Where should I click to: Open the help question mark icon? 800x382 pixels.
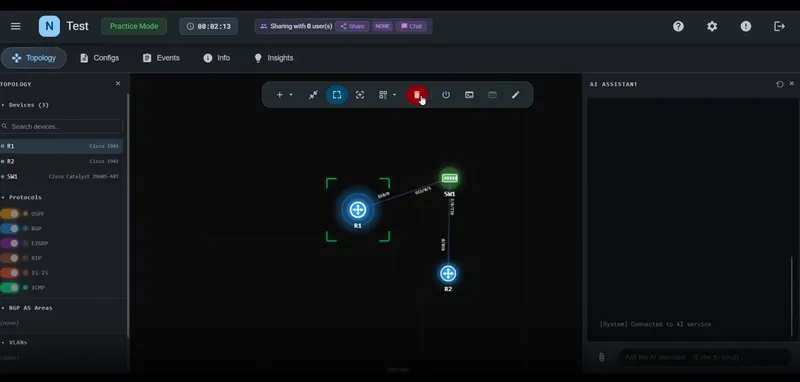click(678, 26)
